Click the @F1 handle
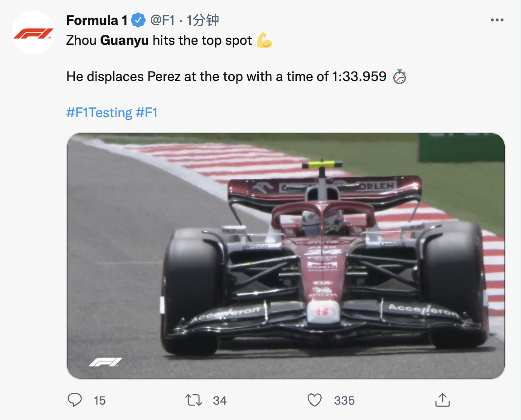 [162, 20]
